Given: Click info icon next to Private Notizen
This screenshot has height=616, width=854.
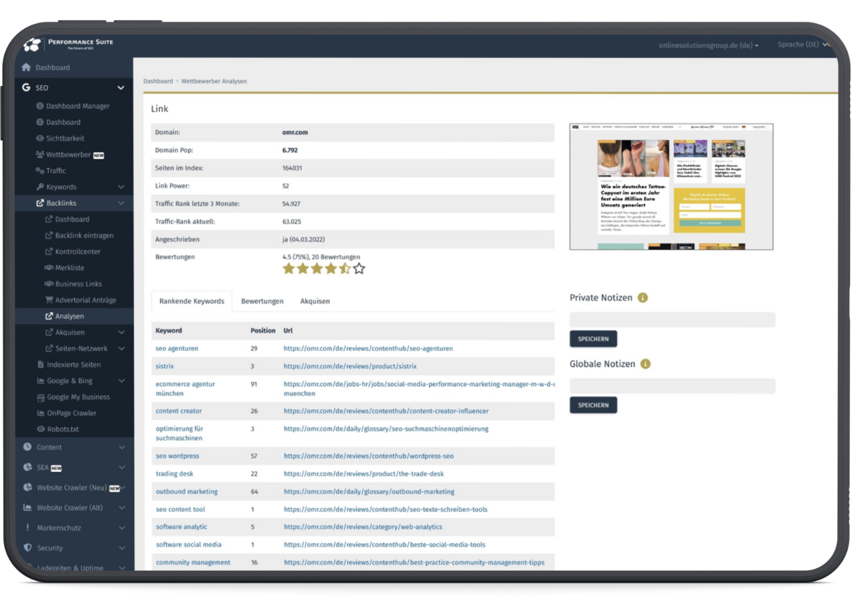Looking at the screenshot, I should [643, 298].
